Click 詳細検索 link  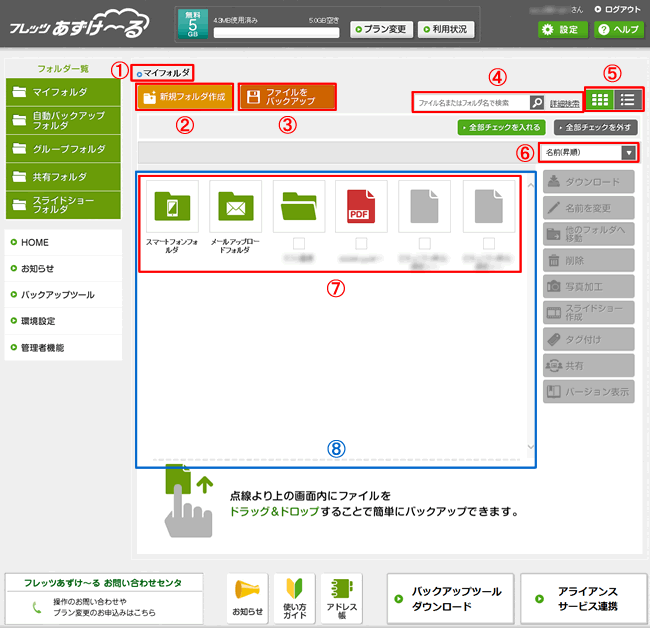(564, 104)
